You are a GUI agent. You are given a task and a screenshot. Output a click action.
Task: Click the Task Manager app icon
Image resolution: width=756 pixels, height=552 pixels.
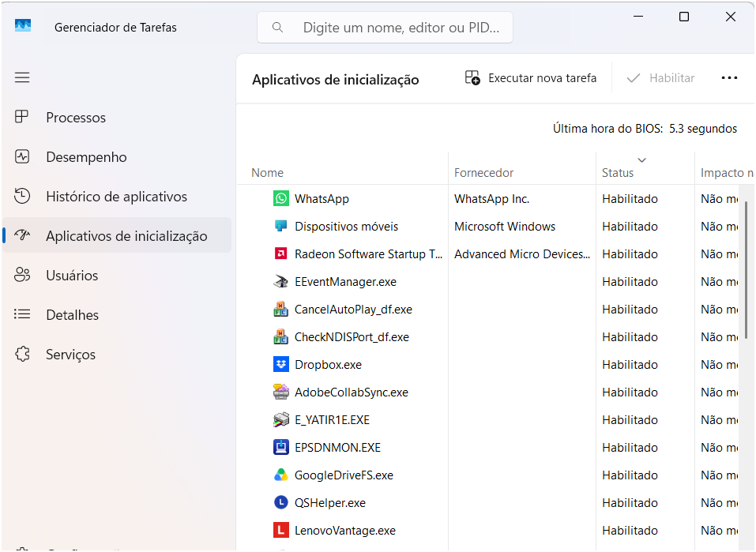[x=23, y=26]
